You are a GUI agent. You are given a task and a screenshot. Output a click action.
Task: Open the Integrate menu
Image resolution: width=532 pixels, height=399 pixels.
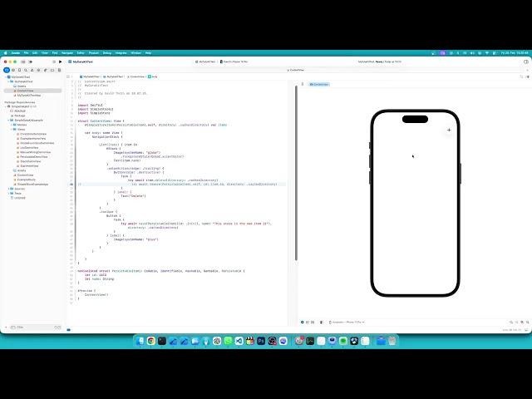121,53
